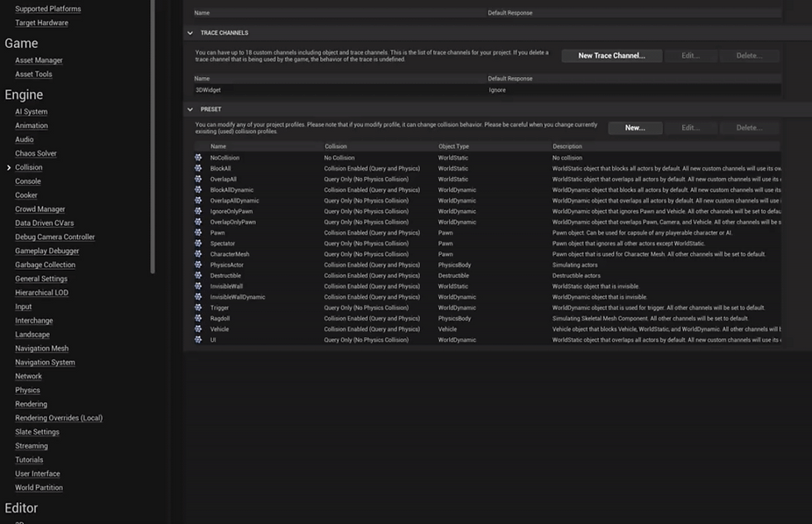Open Input settings
This screenshot has width=812, height=524.
23,307
